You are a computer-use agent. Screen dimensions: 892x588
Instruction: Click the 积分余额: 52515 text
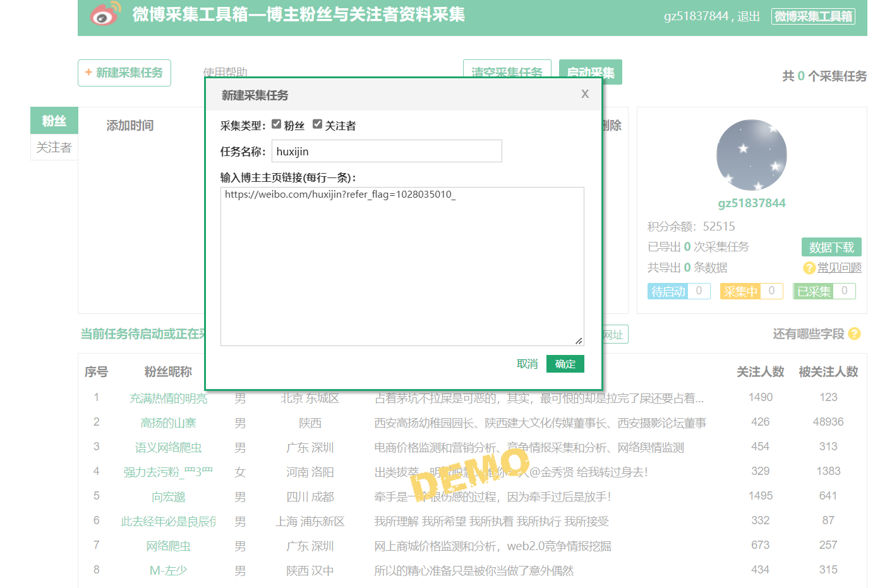691,226
